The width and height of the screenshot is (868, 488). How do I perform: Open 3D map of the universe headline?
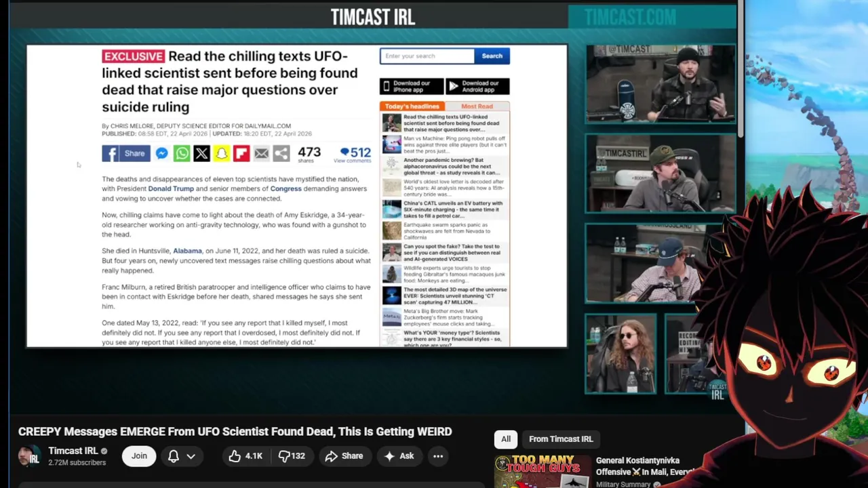(455, 297)
